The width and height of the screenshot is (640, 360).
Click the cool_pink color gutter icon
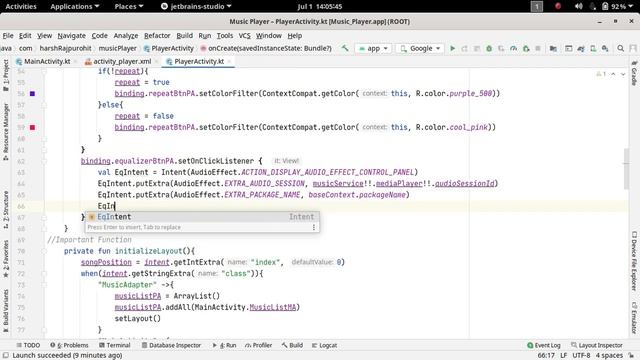[32, 127]
